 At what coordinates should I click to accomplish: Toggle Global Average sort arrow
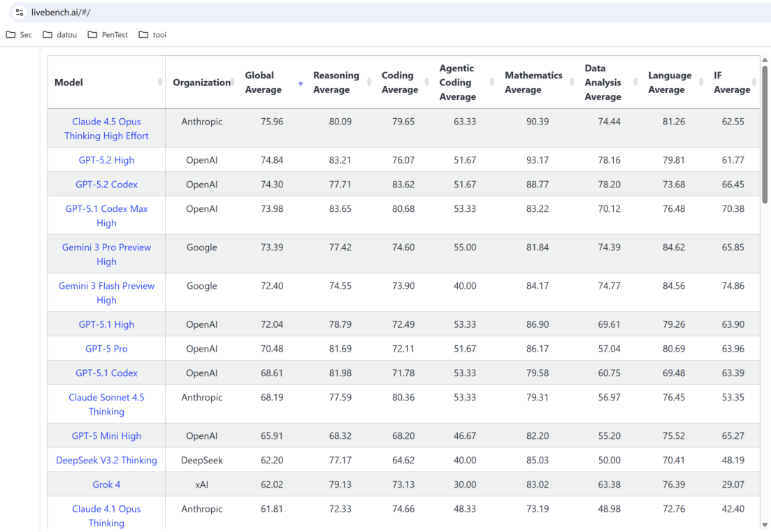tap(301, 84)
